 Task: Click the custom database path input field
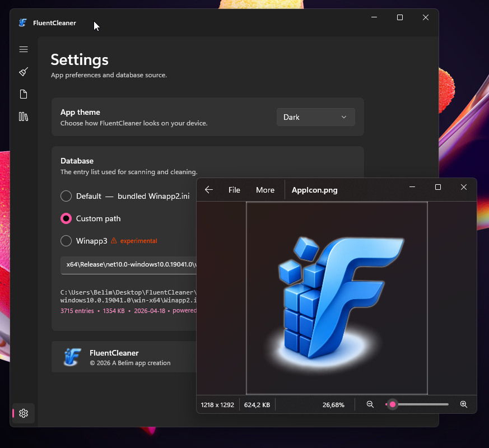click(x=128, y=265)
